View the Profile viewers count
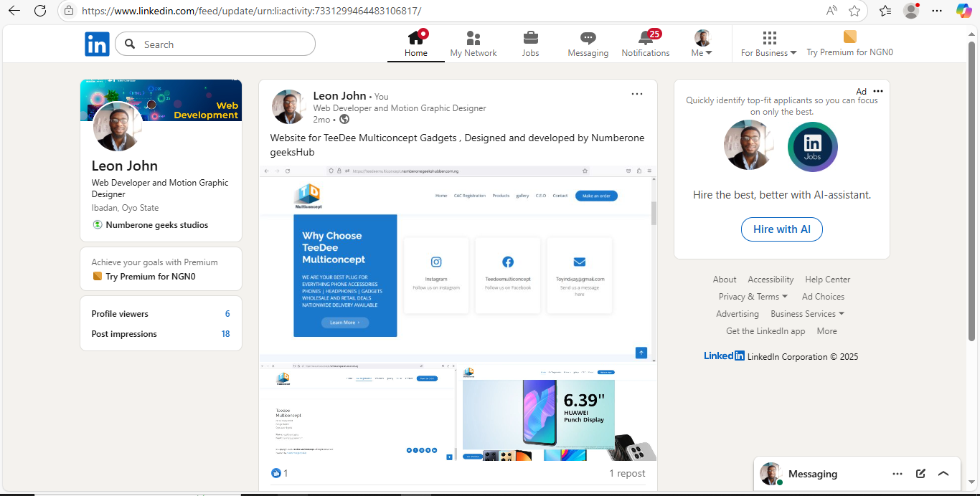The height and width of the screenshot is (496, 980). [161, 314]
